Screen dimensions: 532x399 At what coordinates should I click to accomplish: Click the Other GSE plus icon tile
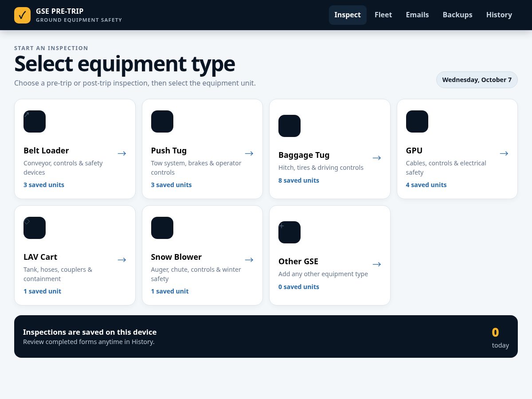(x=289, y=232)
